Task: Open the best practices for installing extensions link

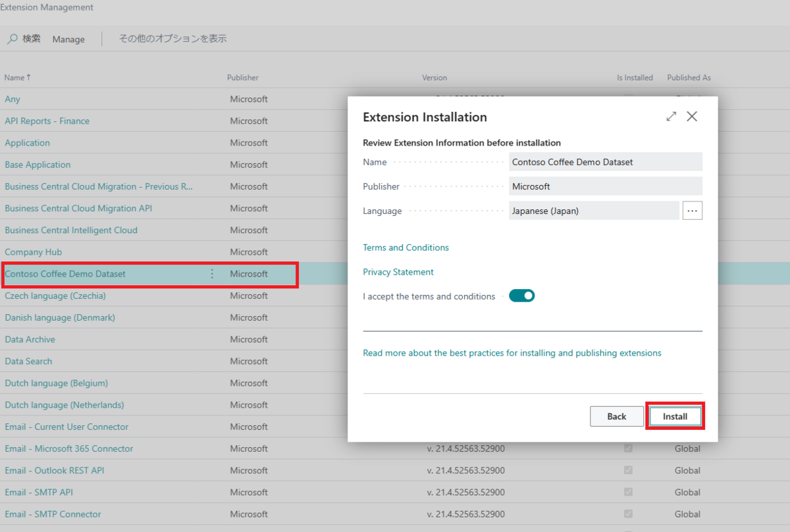Action: click(512, 352)
